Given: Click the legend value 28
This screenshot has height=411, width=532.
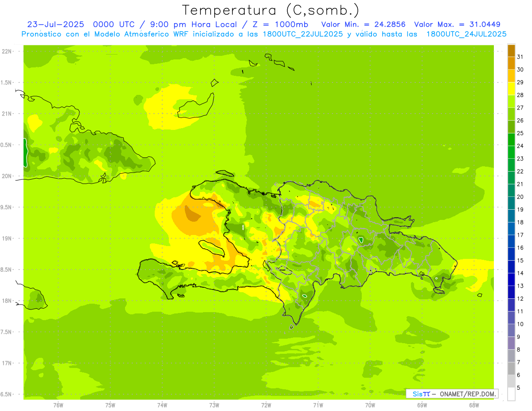Looking at the screenshot, I should (520, 95).
